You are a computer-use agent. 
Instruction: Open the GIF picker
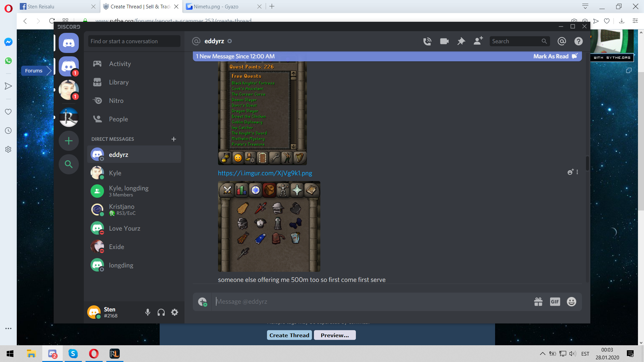(x=555, y=302)
